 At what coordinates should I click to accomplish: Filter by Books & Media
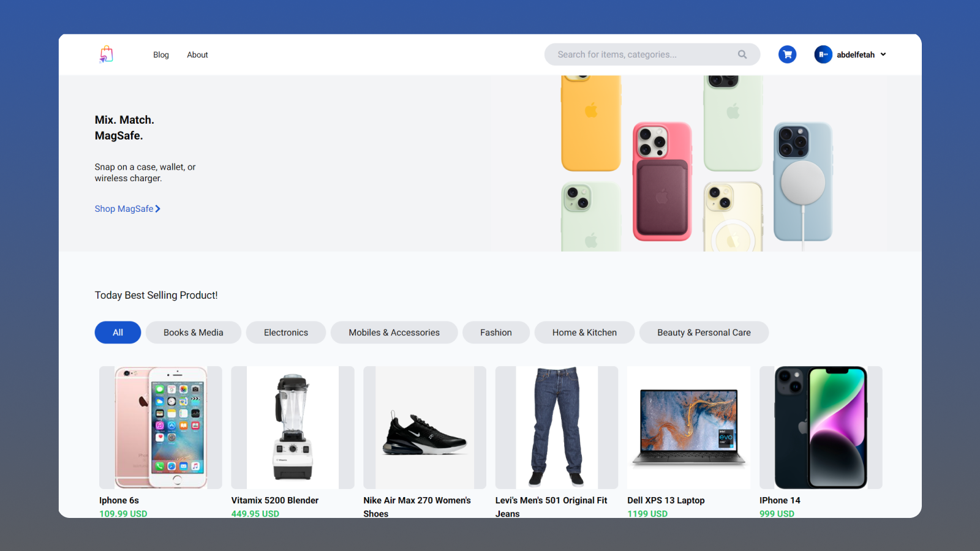tap(194, 332)
